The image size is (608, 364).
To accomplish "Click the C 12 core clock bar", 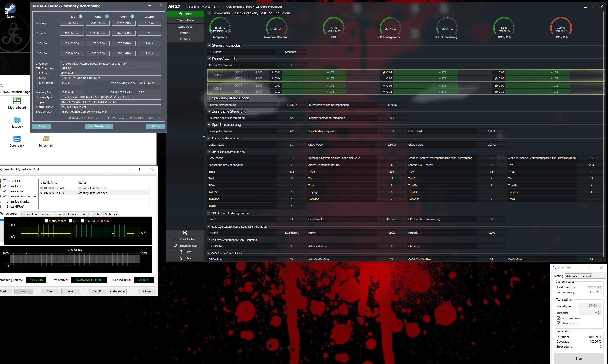I will tap(554, 92).
